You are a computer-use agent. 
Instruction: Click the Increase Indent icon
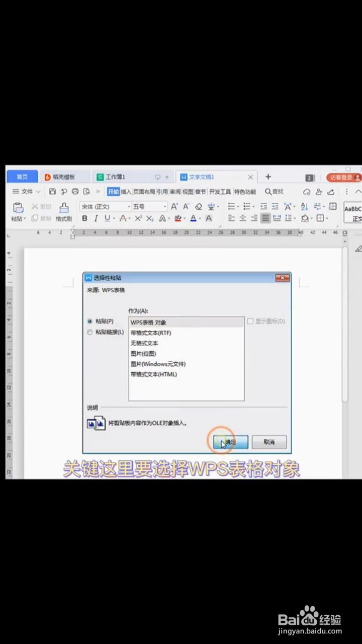click(x=275, y=206)
